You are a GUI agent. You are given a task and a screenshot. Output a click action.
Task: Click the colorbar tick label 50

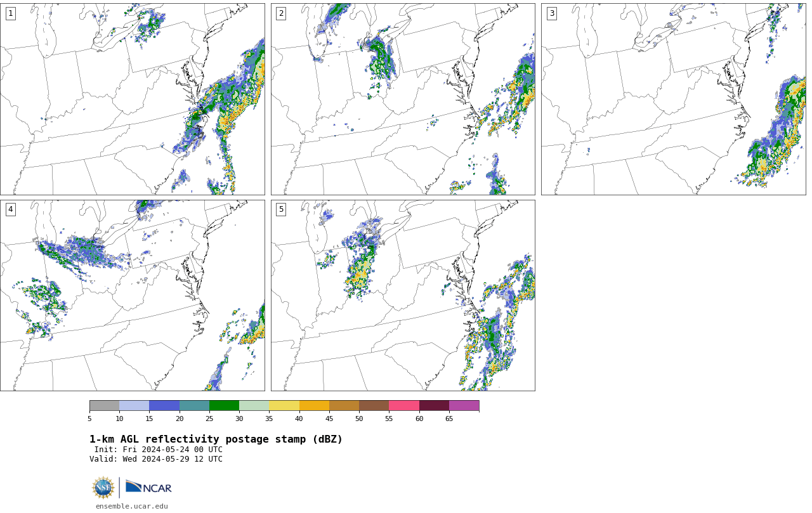tap(359, 419)
